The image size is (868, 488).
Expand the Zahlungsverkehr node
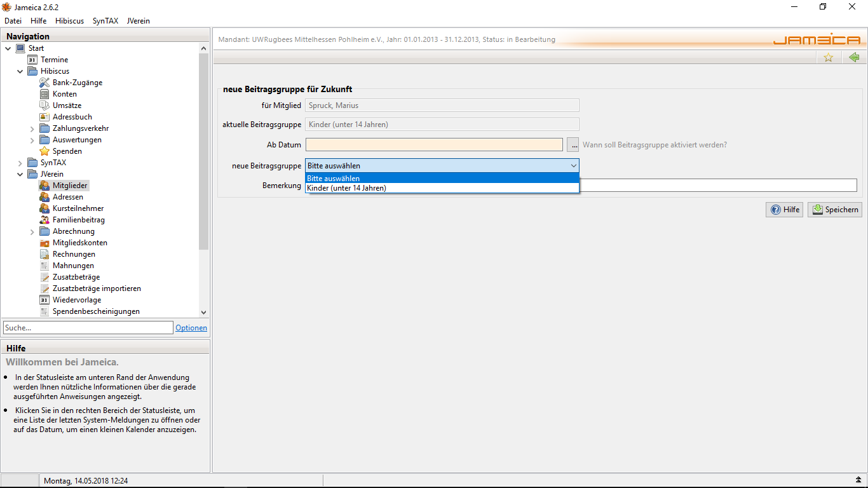tap(32, 128)
